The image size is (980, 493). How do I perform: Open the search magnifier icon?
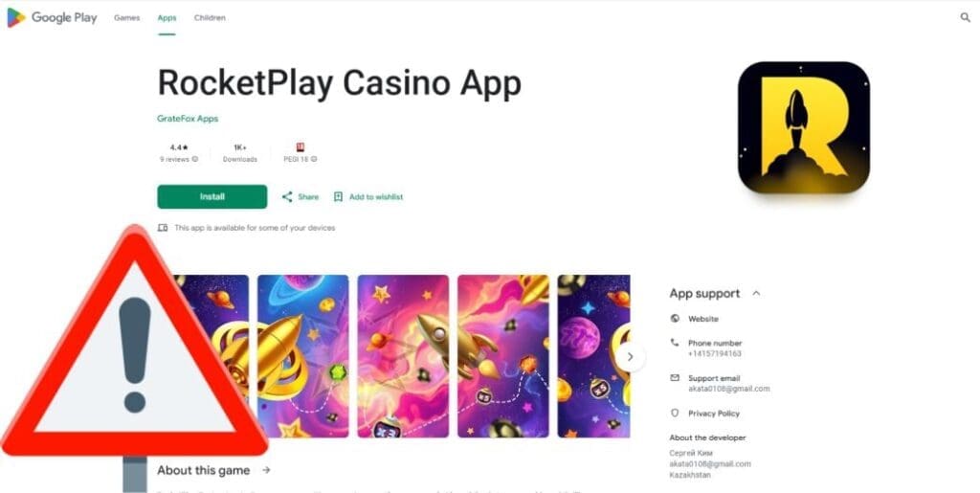pos(965,17)
